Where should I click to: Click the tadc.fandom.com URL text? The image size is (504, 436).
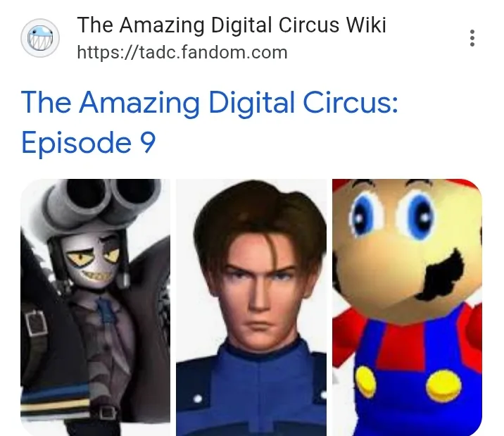[x=182, y=52]
